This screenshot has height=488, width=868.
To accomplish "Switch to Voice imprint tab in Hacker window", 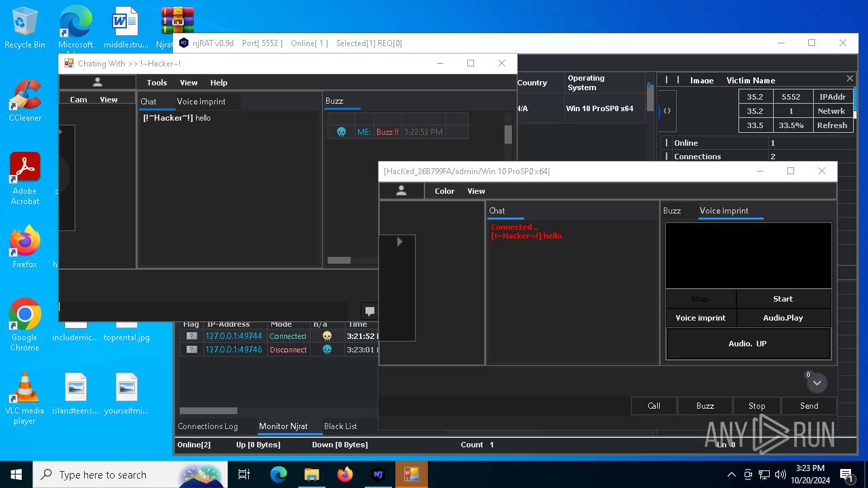I will [201, 102].
